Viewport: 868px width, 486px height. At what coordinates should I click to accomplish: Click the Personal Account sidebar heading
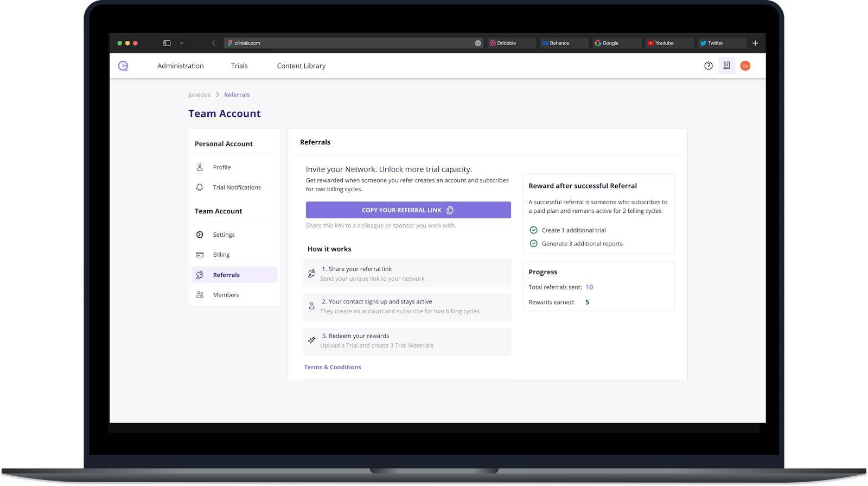224,144
